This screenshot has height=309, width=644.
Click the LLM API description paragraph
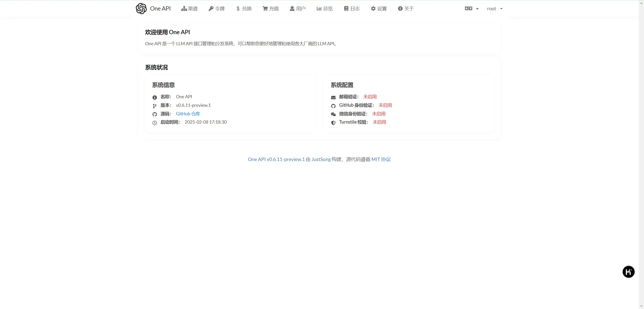[242, 44]
